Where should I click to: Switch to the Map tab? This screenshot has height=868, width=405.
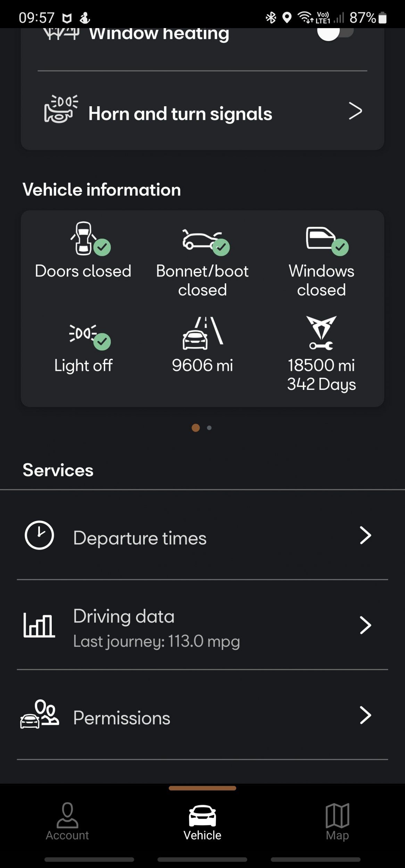(x=337, y=821)
